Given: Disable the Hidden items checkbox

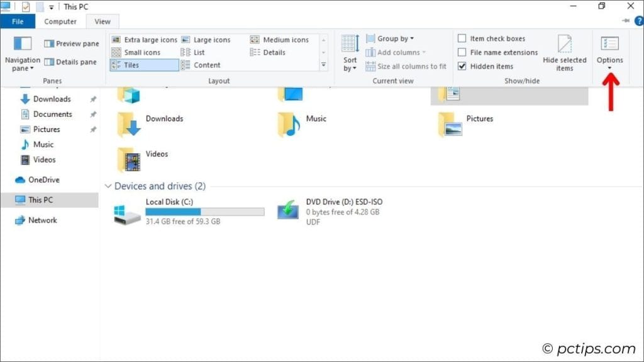Looking at the screenshot, I should 464,66.
